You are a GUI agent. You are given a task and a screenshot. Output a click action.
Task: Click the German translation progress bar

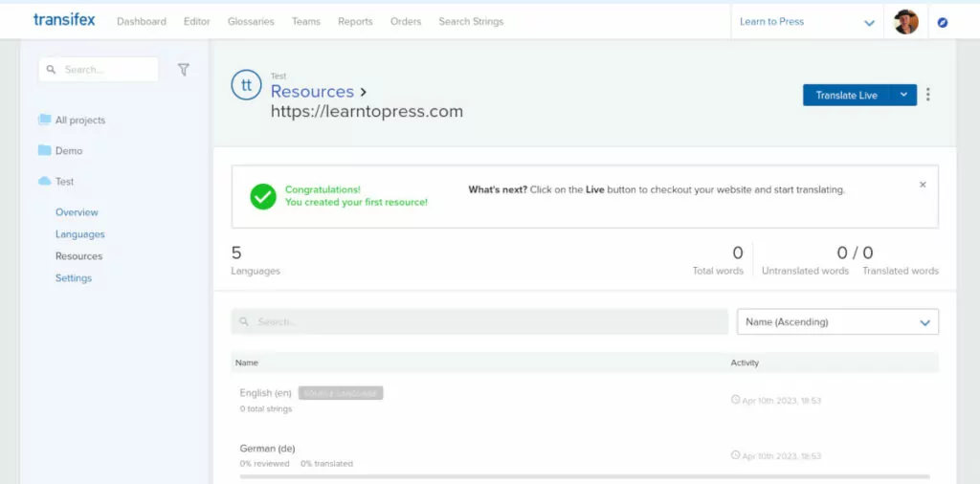tap(585, 476)
